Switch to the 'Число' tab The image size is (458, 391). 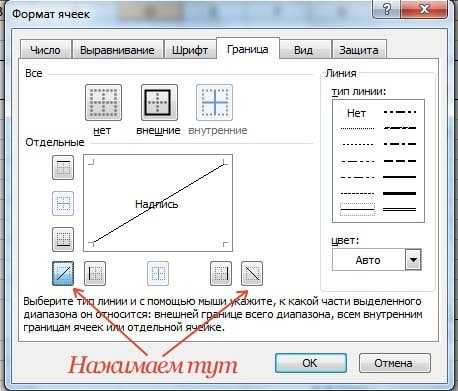[x=46, y=50]
